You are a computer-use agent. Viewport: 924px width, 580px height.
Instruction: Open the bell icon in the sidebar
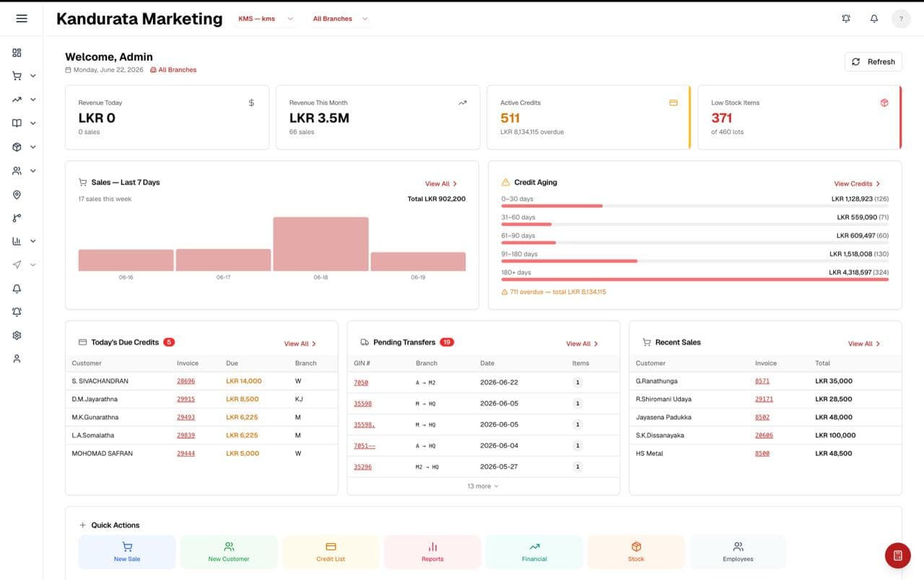coord(17,288)
